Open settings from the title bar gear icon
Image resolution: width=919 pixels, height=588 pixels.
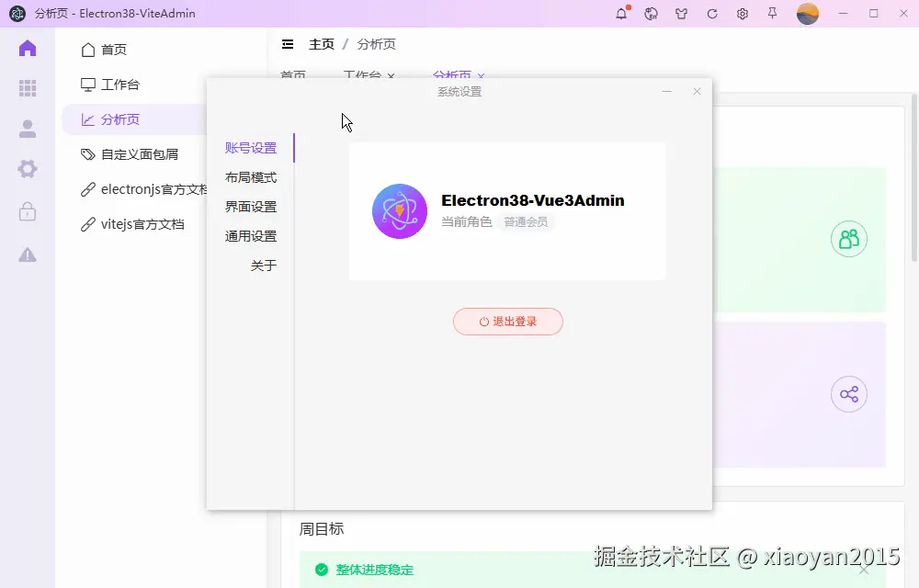tap(743, 14)
